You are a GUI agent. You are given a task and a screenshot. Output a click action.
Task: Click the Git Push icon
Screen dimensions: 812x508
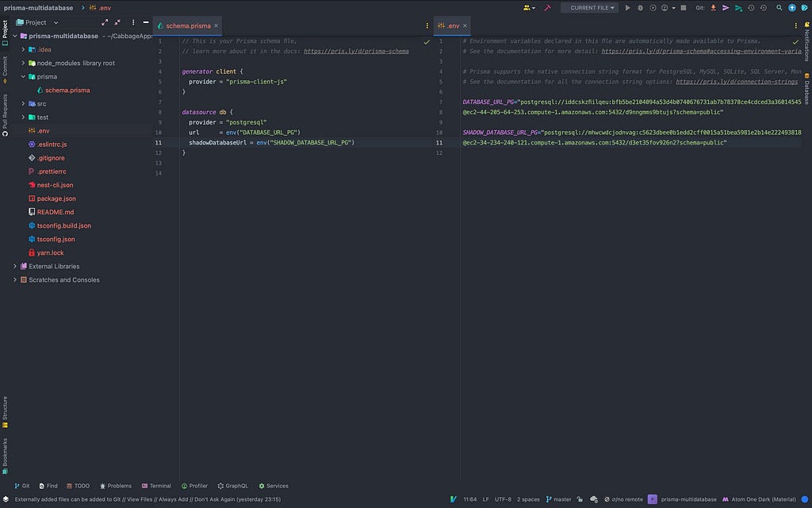tap(738, 8)
